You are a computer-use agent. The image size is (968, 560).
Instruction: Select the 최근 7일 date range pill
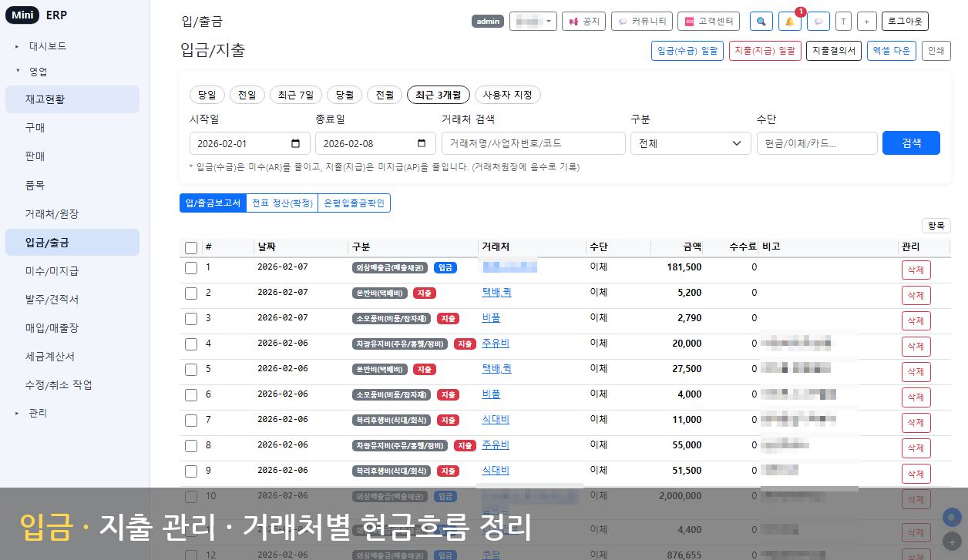click(296, 95)
